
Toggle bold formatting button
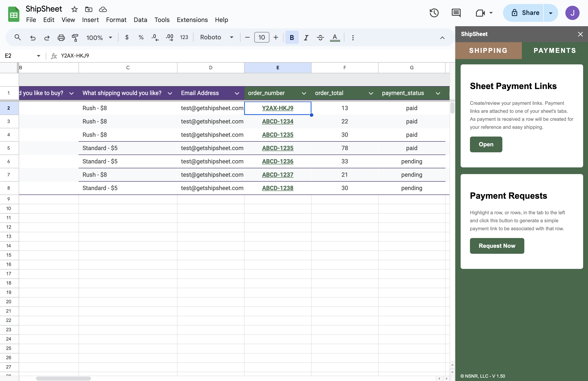click(292, 38)
